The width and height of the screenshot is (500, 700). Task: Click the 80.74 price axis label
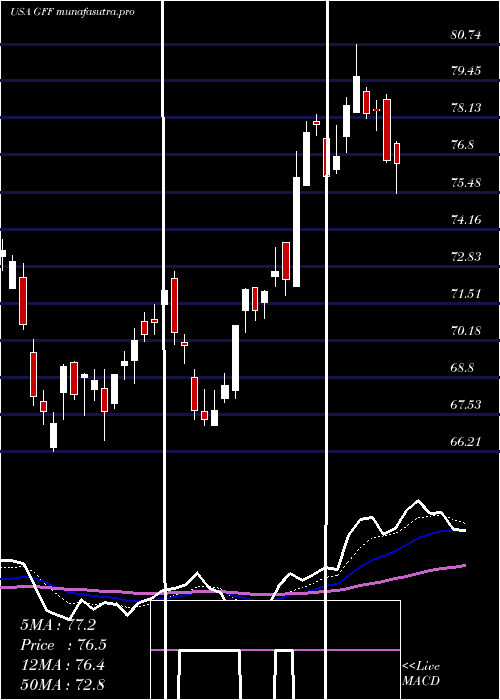pyautogui.click(x=466, y=35)
